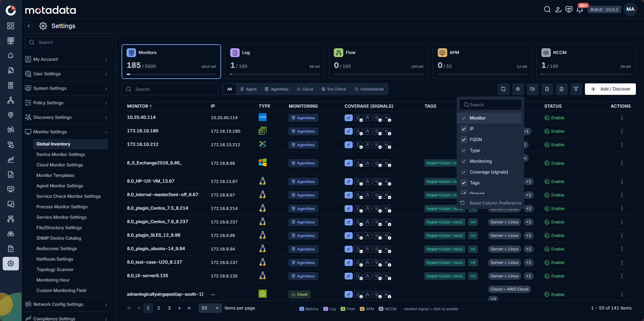The width and height of the screenshot is (644, 321).
Task: Click the motadata logo icon
Action: (x=11, y=10)
